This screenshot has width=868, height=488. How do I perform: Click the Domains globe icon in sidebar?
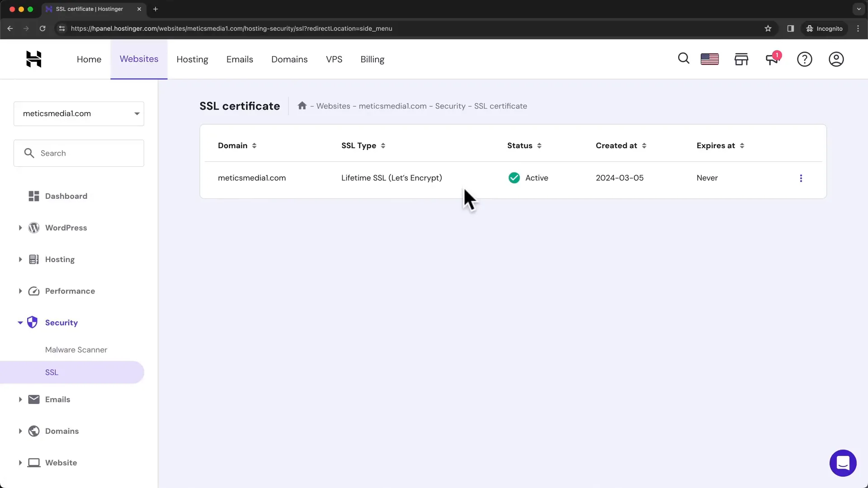click(34, 431)
